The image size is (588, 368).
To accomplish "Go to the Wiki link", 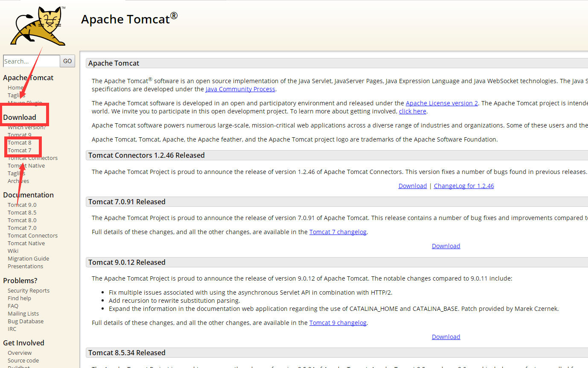I will [13, 251].
